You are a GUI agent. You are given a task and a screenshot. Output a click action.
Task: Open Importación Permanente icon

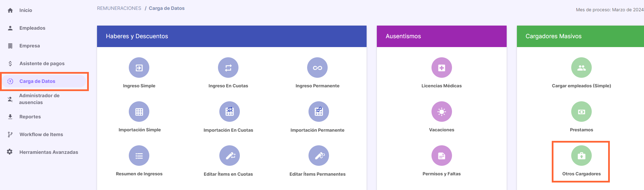click(x=319, y=112)
